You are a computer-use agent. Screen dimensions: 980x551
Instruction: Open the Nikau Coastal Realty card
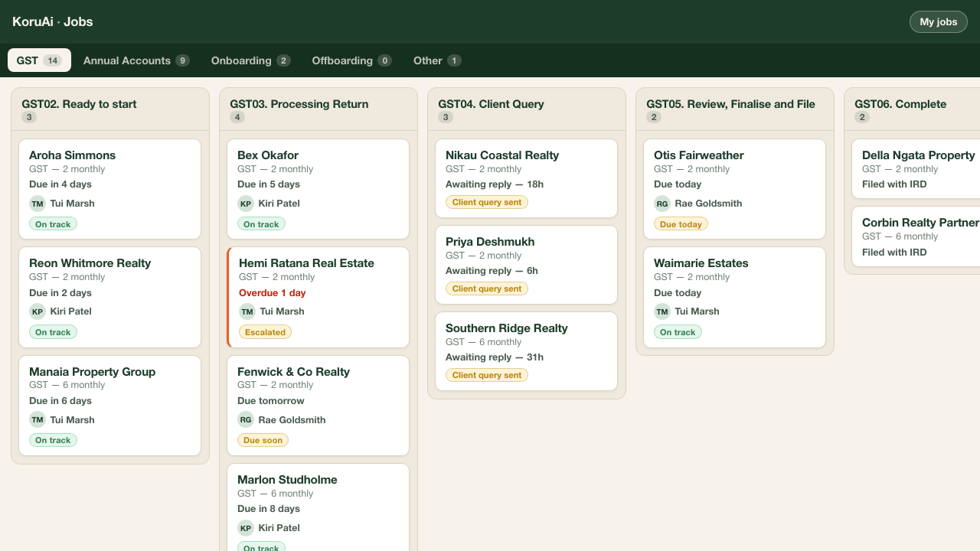[x=527, y=178]
